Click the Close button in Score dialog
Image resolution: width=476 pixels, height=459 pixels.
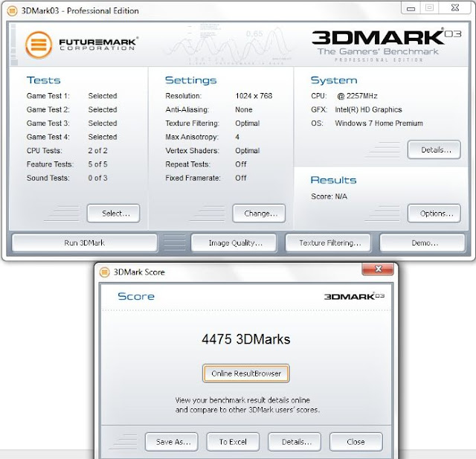pos(356,442)
